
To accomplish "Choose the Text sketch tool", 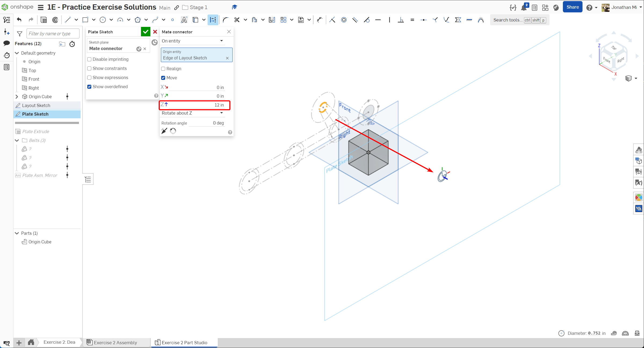I will [184, 20].
